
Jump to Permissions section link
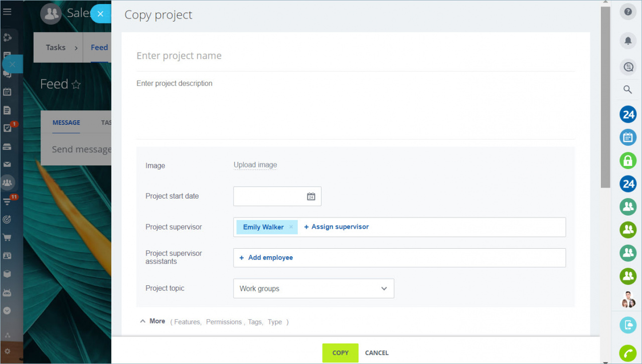224,322
